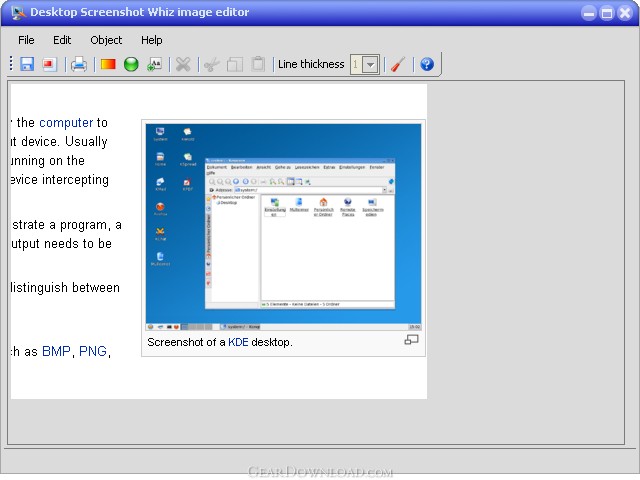The image size is (640, 480).
Task: Minimize the image editor window
Action: (589, 13)
